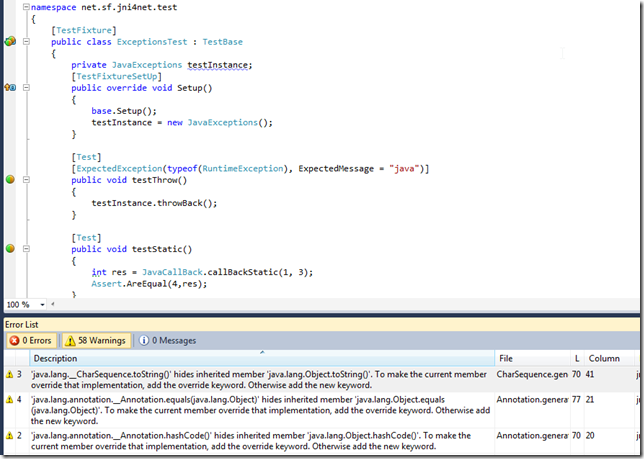Screen dimensions: 644x459
Task: Toggle the 0 Errors filter
Action: pyautogui.click(x=31, y=340)
